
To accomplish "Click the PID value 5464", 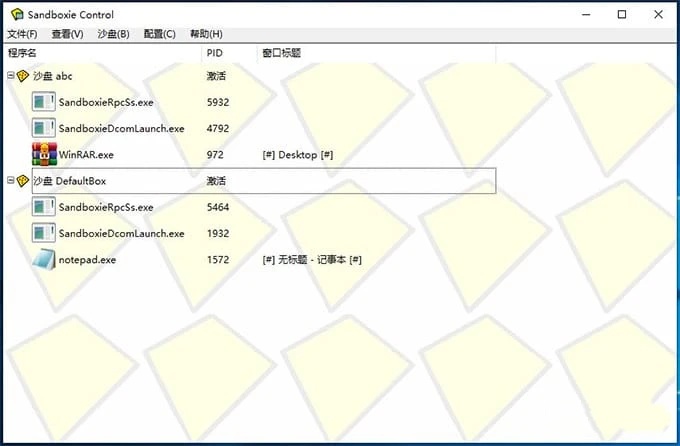I will pyautogui.click(x=218, y=207).
